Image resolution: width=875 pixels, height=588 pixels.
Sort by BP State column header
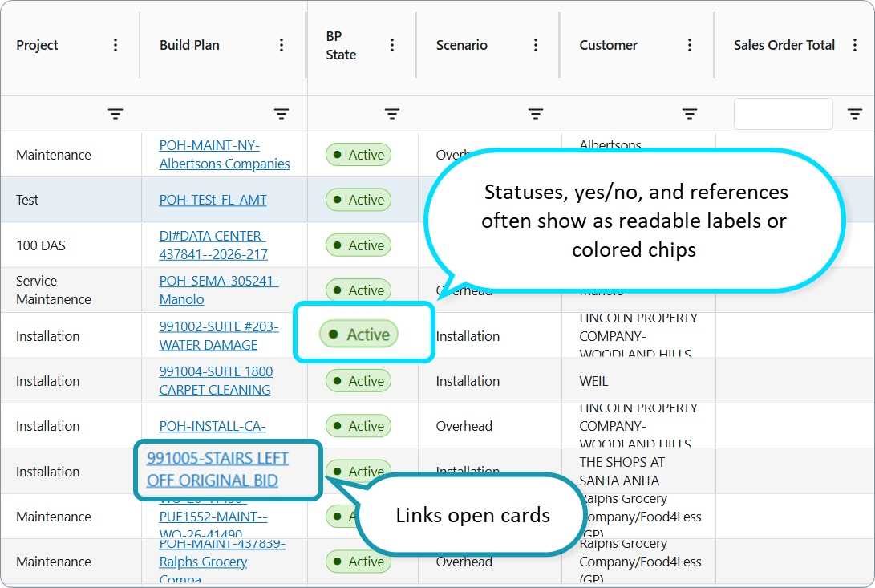pyautogui.click(x=341, y=45)
